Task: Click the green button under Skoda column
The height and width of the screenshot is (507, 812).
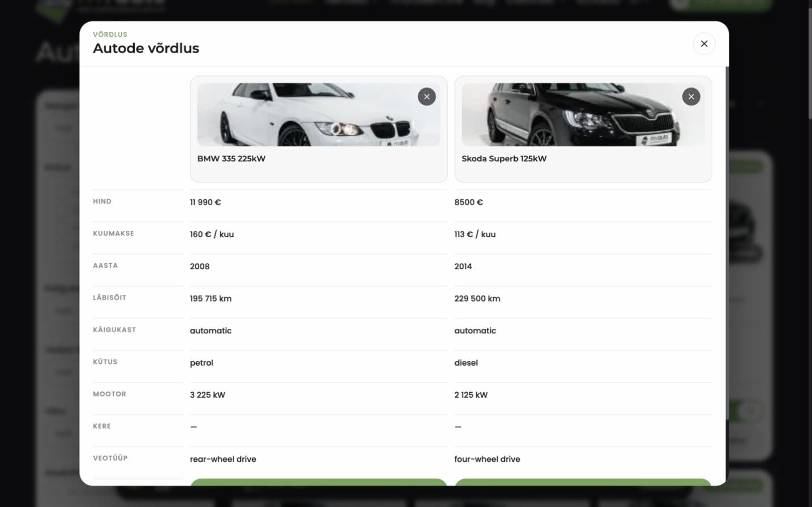Action: click(x=583, y=482)
